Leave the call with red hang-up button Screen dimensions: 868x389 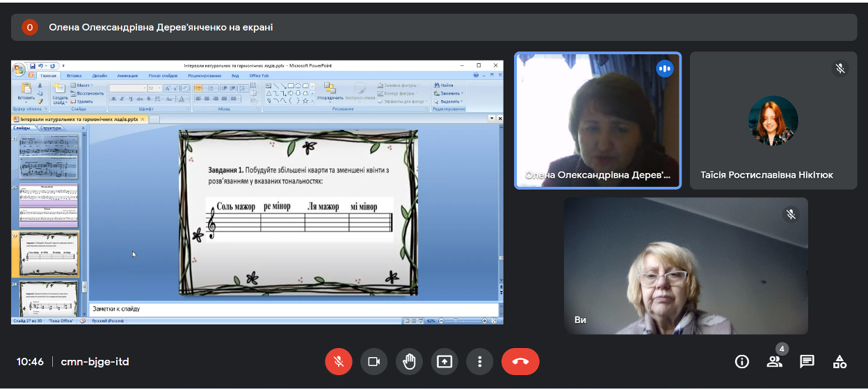click(520, 361)
